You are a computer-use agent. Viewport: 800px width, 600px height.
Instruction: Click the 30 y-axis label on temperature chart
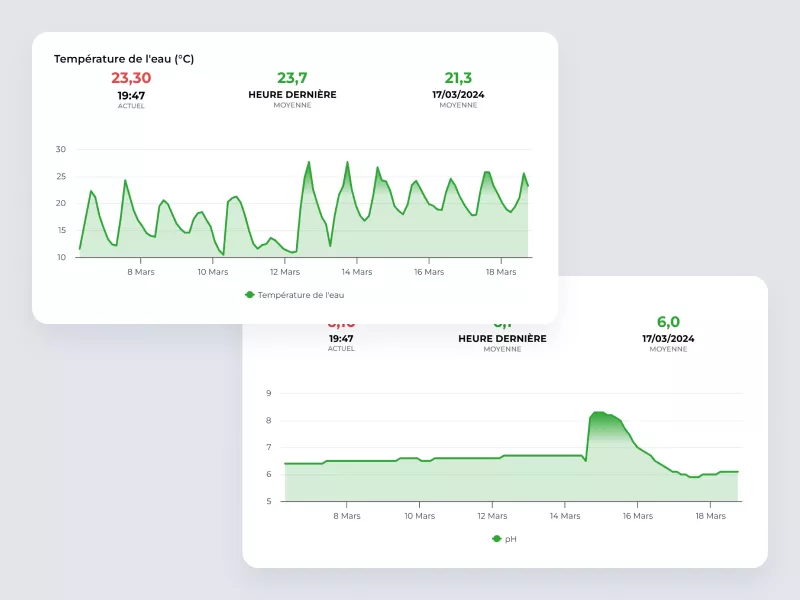(x=61, y=149)
